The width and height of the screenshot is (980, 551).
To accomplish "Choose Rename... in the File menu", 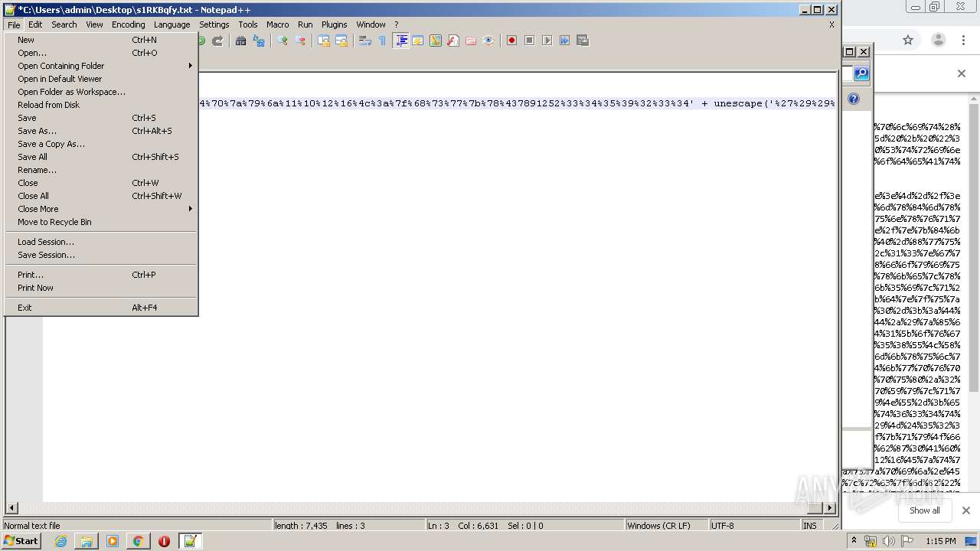I will (x=101, y=170).
